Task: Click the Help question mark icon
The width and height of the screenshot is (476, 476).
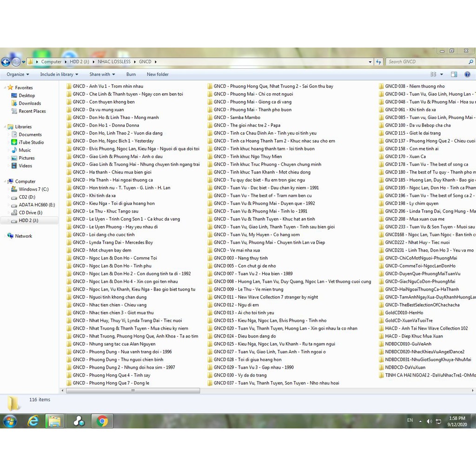Action: click(467, 74)
